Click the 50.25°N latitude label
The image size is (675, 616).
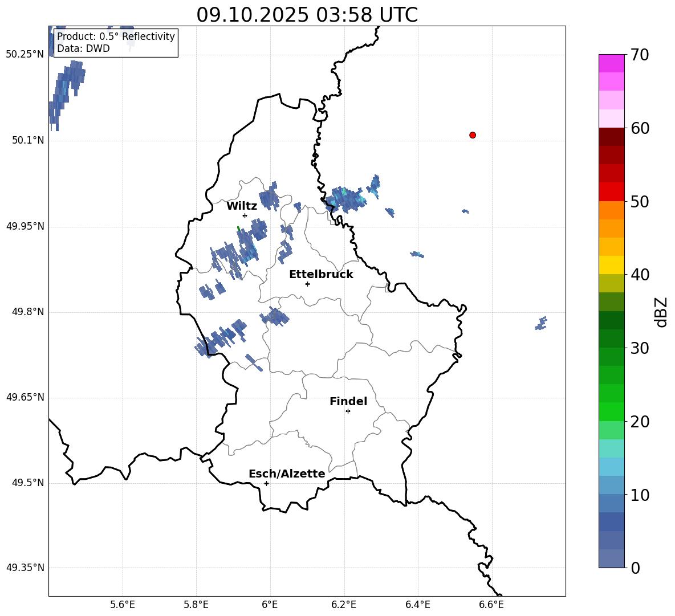[x=25, y=55]
